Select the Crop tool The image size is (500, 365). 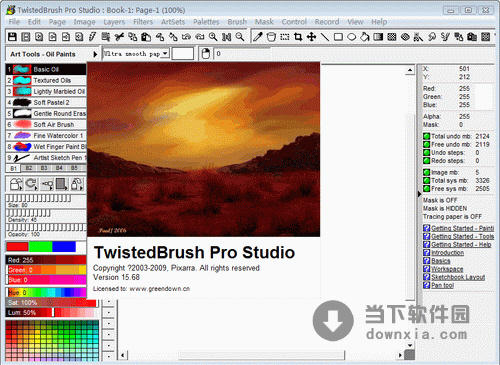point(298,37)
